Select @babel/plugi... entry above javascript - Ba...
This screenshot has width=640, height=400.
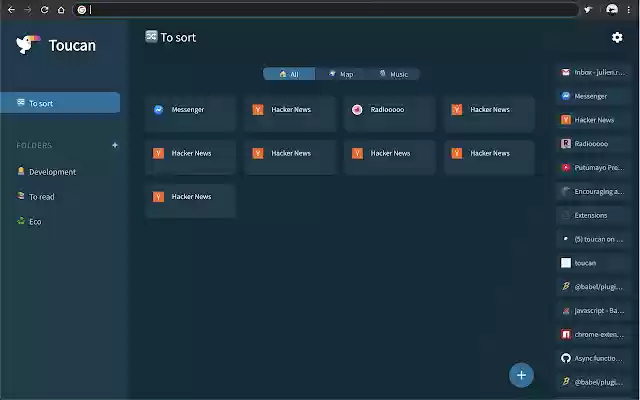(593, 287)
